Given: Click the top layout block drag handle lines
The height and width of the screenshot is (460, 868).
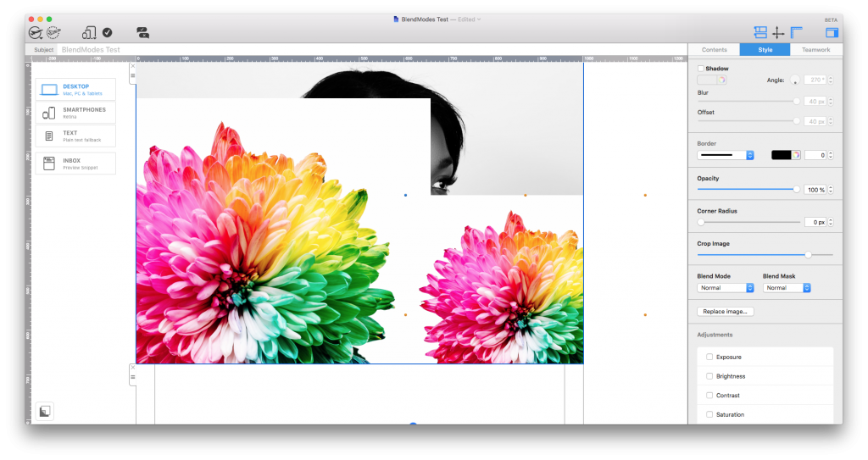Looking at the screenshot, I should (x=133, y=76).
